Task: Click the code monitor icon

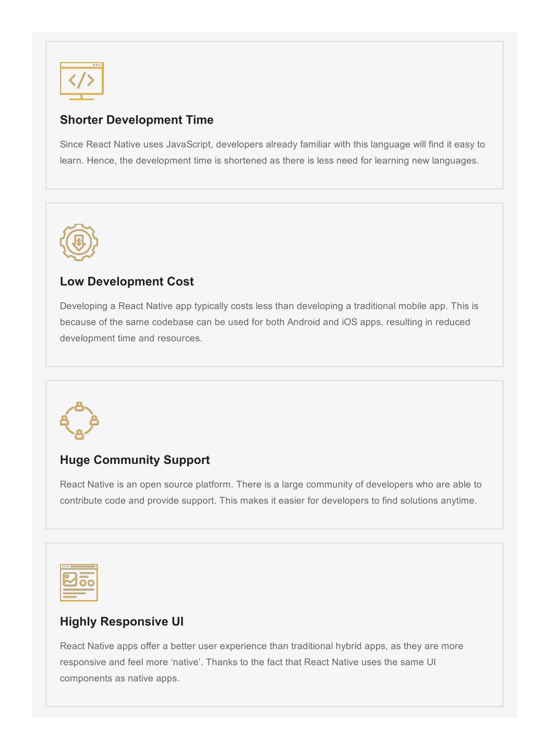Action: (x=82, y=81)
